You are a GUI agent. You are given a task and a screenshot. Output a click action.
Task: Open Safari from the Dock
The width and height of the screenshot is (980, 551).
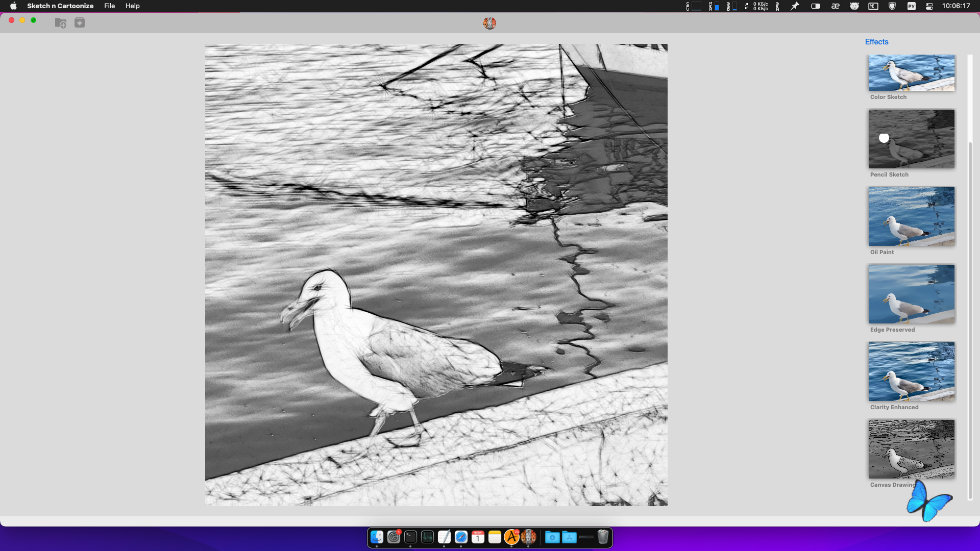pyautogui.click(x=461, y=537)
